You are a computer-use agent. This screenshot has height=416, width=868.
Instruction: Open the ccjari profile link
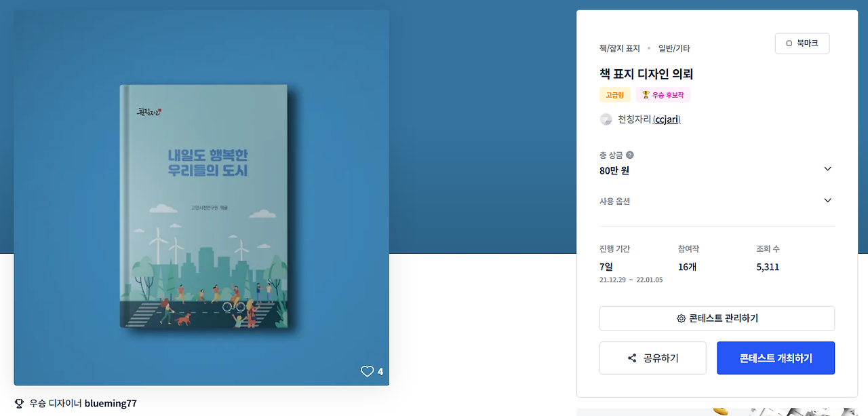667,119
